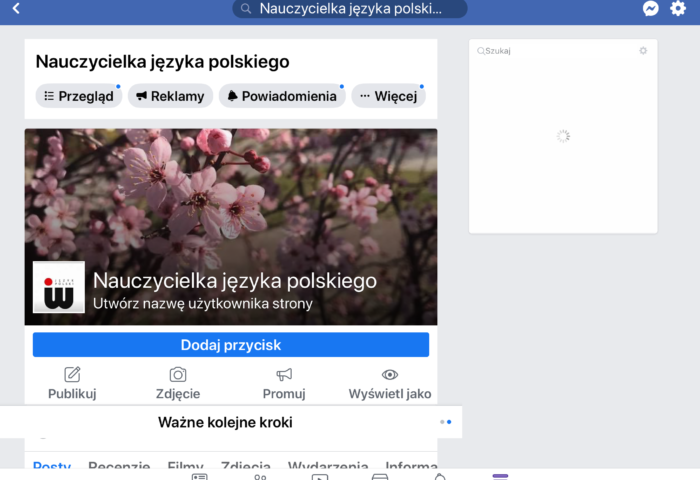The width and height of the screenshot is (700, 480).
Task: Click the Szukaj field in chat sidebar
Action: tap(555, 51)
